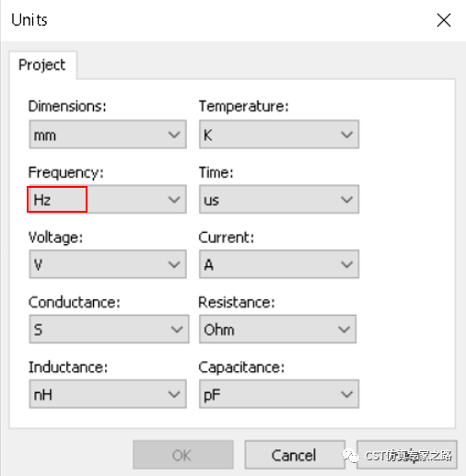Click the chevron arrow of the Dimensions combo box
Viewport: 466px width, 476px height.
click(x=174, y=134)
